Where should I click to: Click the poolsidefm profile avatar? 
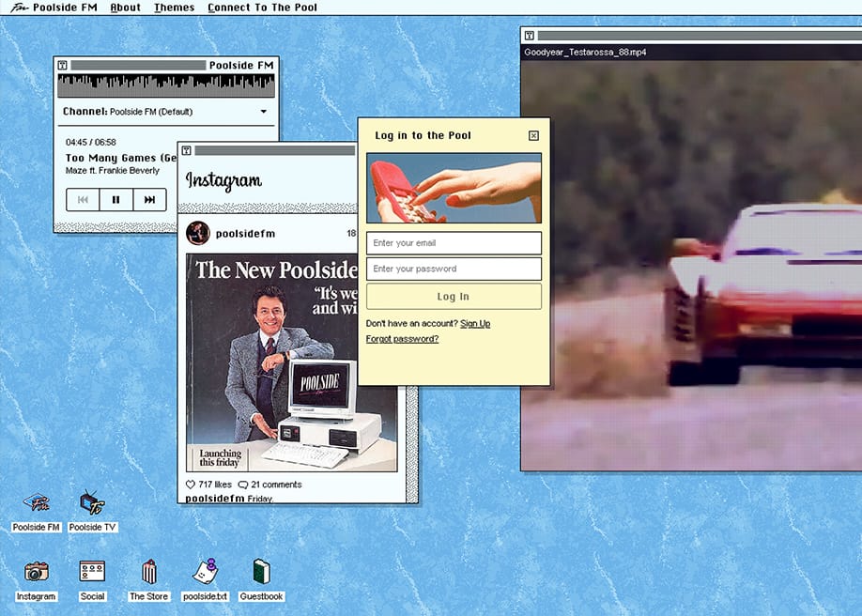coord(198,233)
